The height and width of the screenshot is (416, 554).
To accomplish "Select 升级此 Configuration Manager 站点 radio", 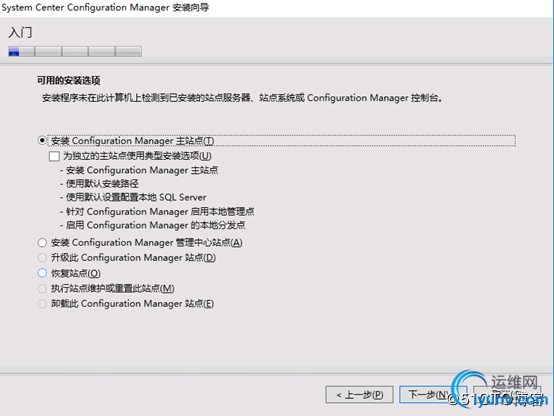I will pos(42,258).
